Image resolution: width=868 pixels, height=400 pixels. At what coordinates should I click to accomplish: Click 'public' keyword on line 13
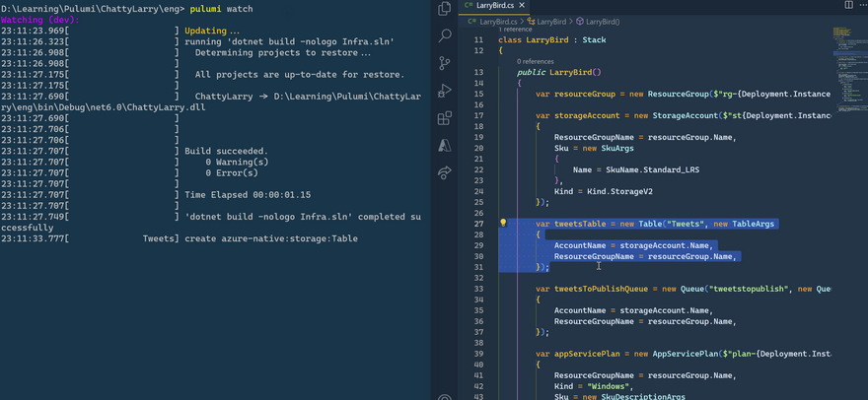click(x=531, y=73)
